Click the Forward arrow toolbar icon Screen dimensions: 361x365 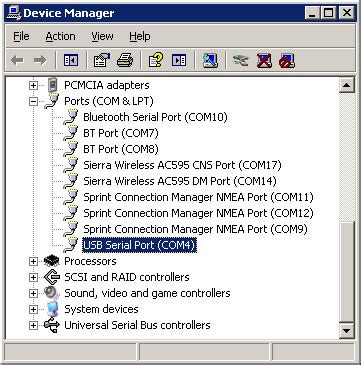[x=40, y=61]
